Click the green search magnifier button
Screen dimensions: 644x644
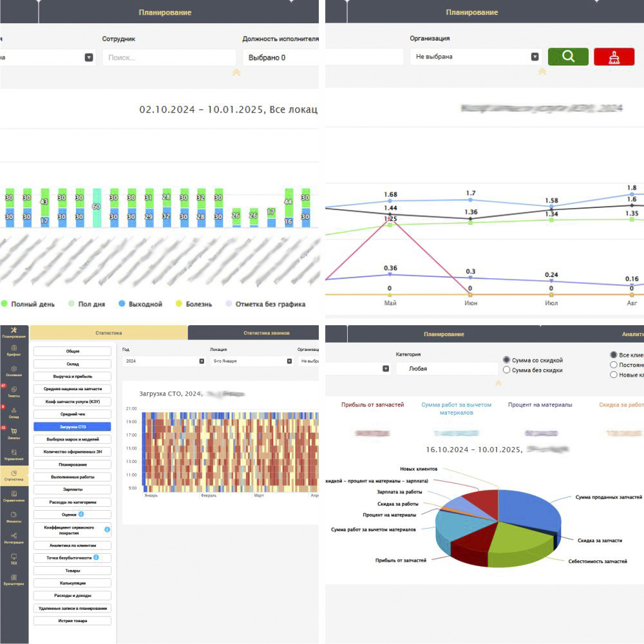pos(568,57)
